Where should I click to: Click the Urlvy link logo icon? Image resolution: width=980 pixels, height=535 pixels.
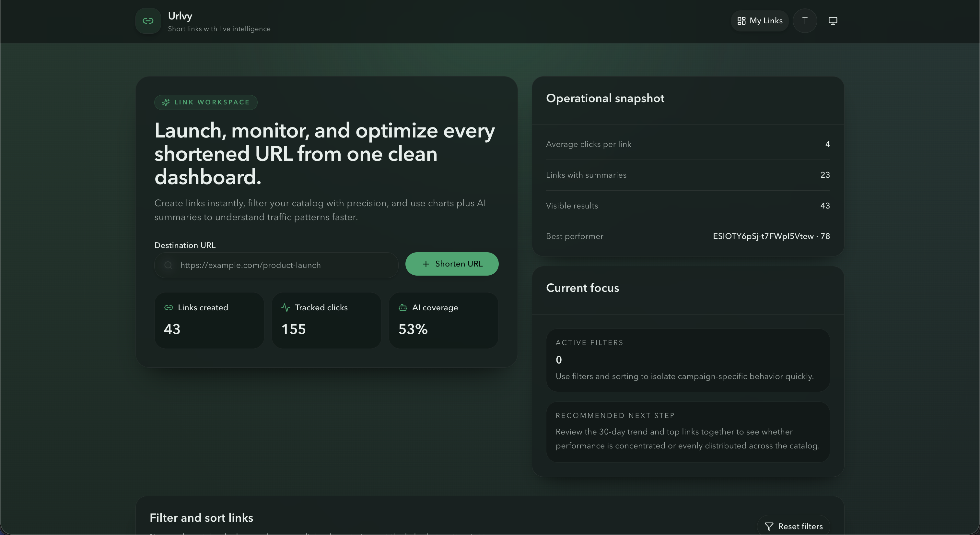pos(148,21)
